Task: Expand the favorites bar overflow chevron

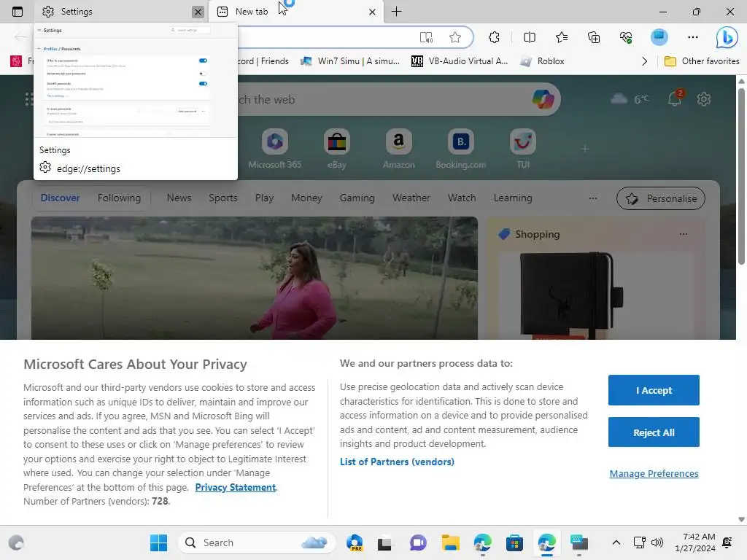Action: click(644, 61)
